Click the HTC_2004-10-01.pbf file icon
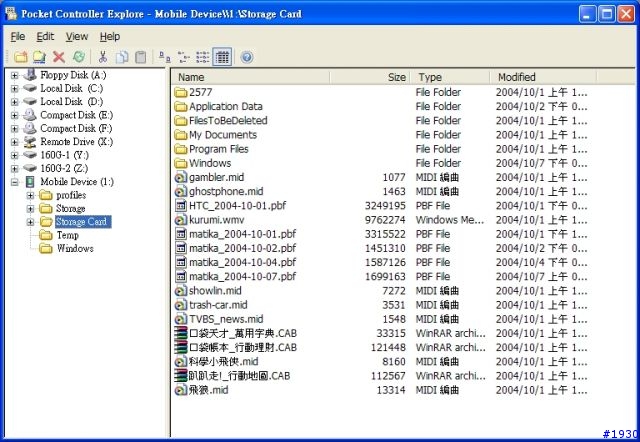The width and height of the screenshot is (640, 442). click(x=180, y=206)
